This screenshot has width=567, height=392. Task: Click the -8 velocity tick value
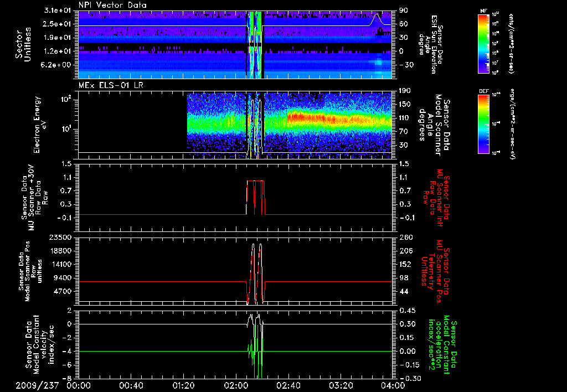point(68,378)
